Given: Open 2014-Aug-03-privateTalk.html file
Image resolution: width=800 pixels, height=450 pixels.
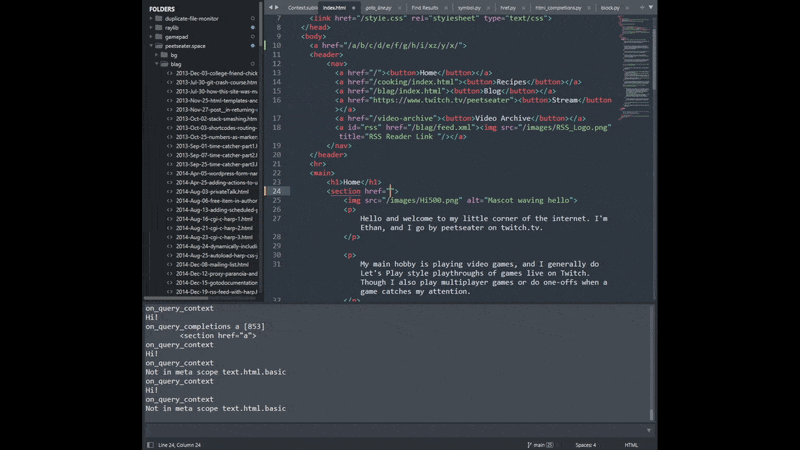Looking at the screenshot, I should (212, 191).
